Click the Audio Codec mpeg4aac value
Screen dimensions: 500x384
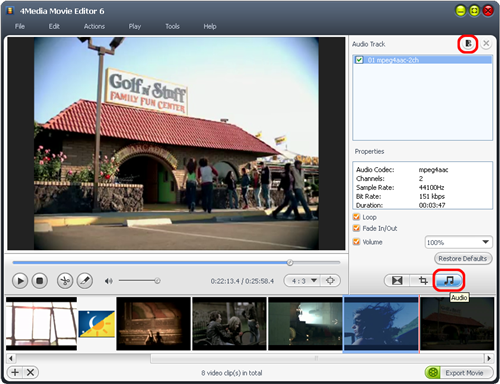coord(433,170)
